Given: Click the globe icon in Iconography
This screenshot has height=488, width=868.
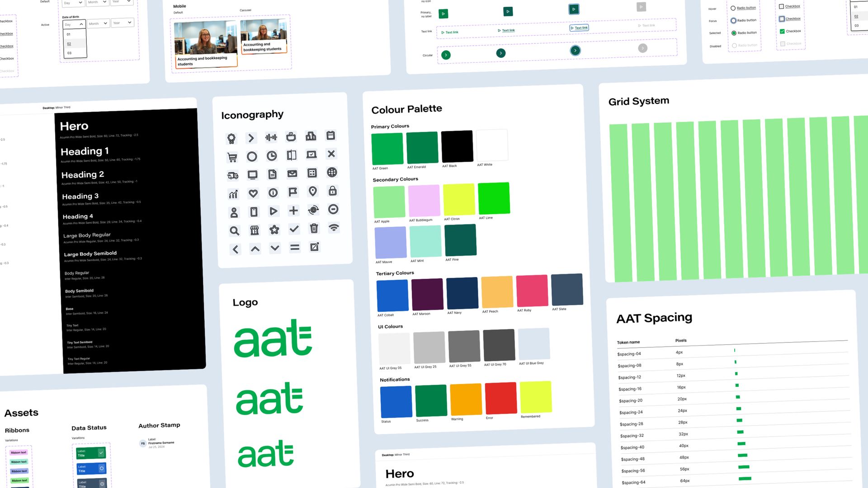Looking at the screenshot, I should click(x=332, y=172).
